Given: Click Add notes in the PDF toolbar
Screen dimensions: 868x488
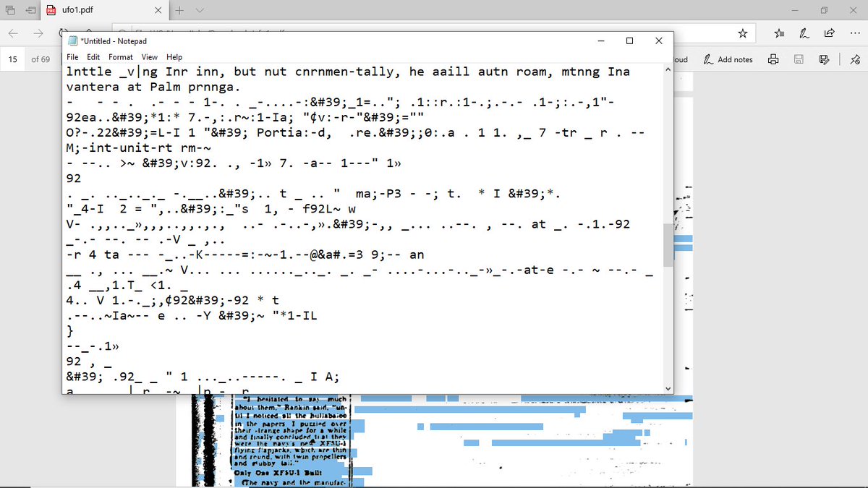Looking at the screenshot, I should point(729,59).
